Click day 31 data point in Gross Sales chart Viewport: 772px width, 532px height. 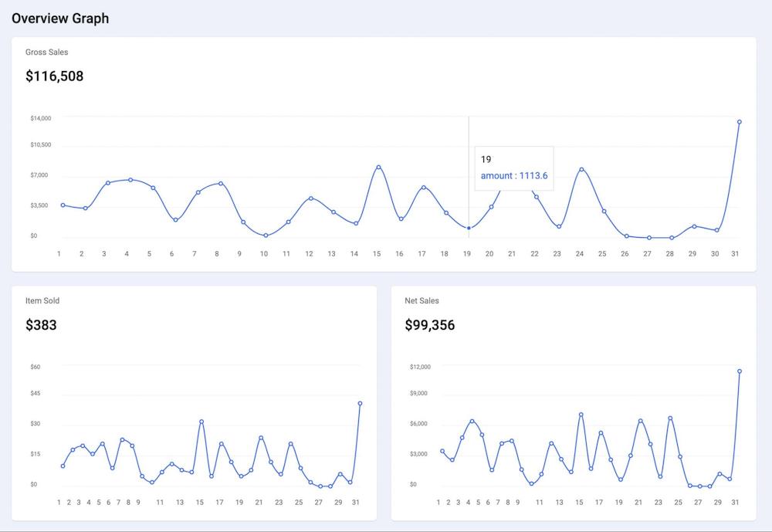pos(739,122)
